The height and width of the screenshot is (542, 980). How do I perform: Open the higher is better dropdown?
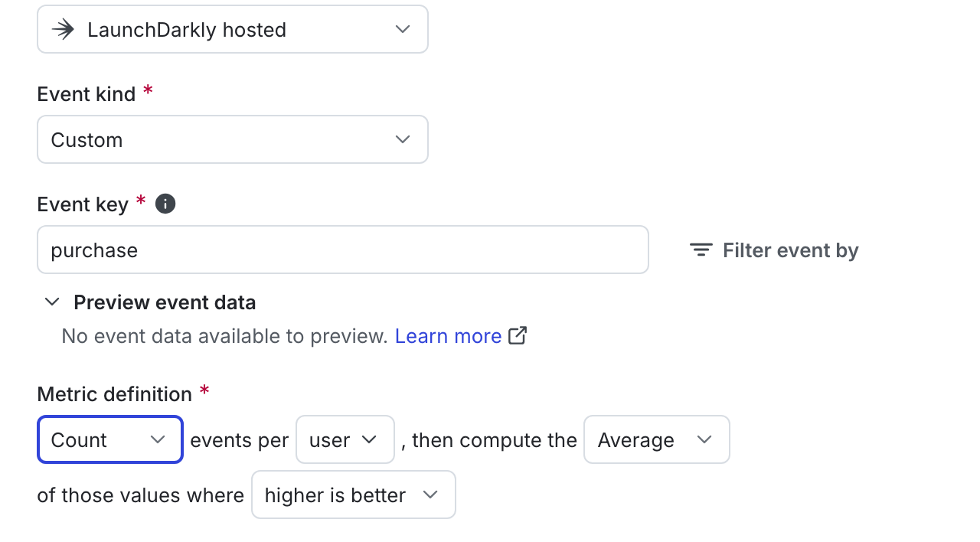pos(354,495)
